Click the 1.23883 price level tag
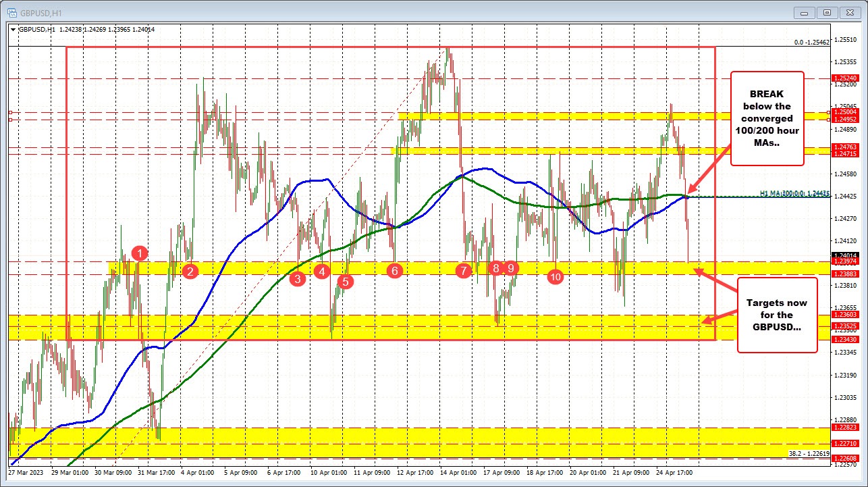Viewport: 868px width, 487px height. (x=846, y=274)
